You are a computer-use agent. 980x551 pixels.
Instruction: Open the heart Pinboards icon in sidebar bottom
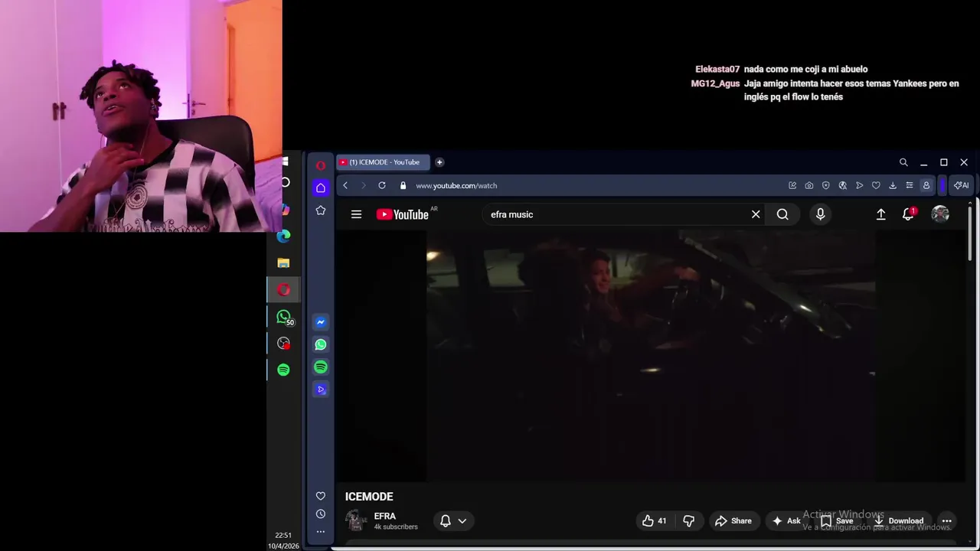(x=321, y=496)
